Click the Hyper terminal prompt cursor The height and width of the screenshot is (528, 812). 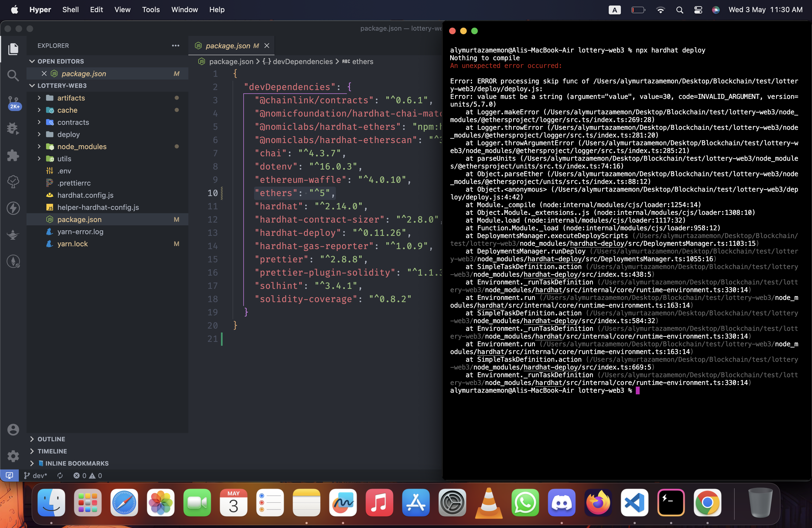[x=638, y=390]
